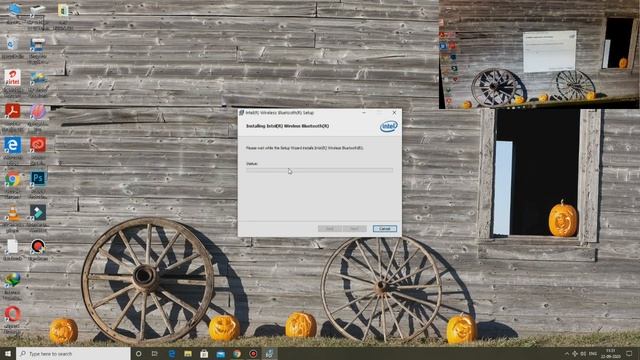The width and height of the screenshot is (640, 360).
Task: Click the picture-in-picture preview thumbnail at top right
Action: (539, 54)
